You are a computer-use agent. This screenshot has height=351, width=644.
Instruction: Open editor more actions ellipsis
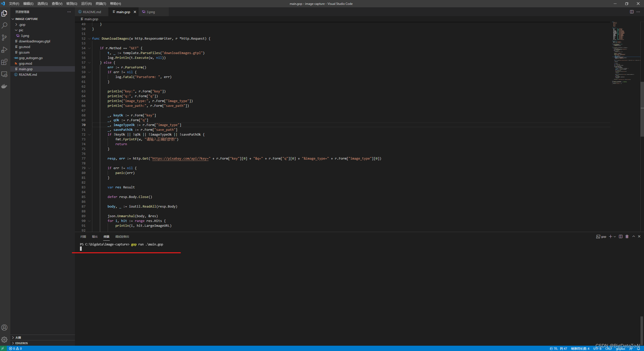tap(638, 12)
